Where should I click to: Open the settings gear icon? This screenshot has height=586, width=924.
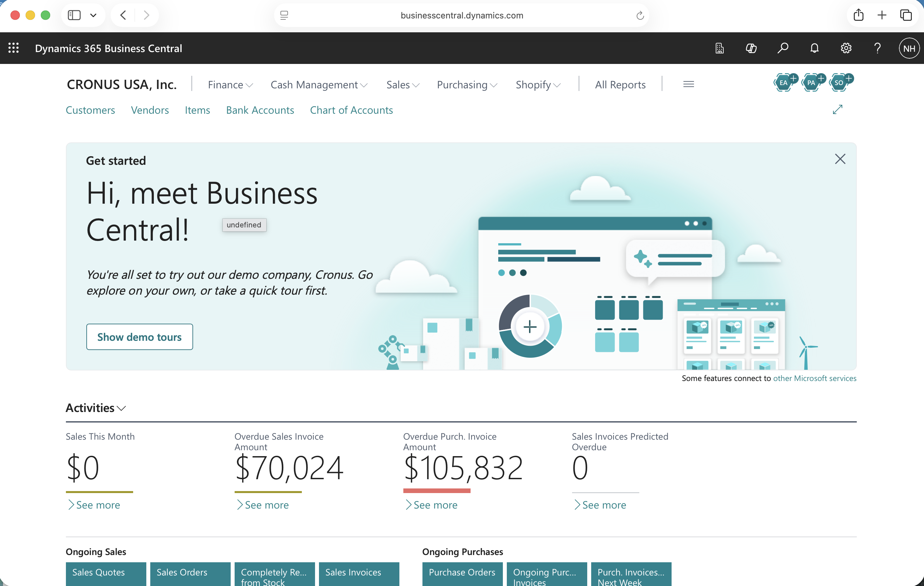[846, 48]
